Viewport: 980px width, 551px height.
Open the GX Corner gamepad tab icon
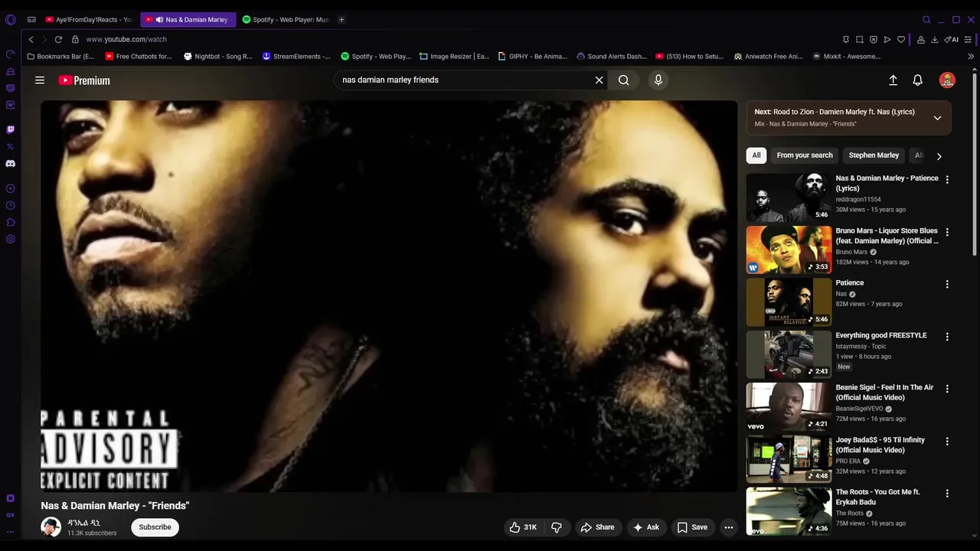tap(31, 20)
